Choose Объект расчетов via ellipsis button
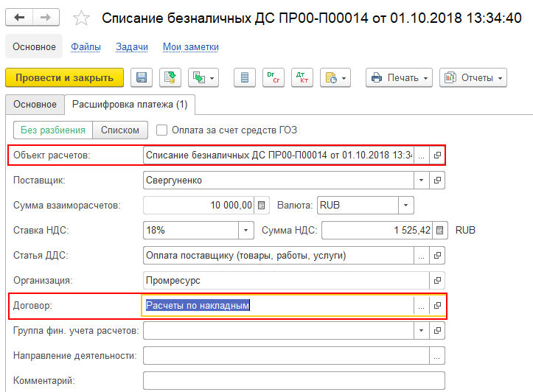Viewport: 533px width, 392px height. coord(422,155)
